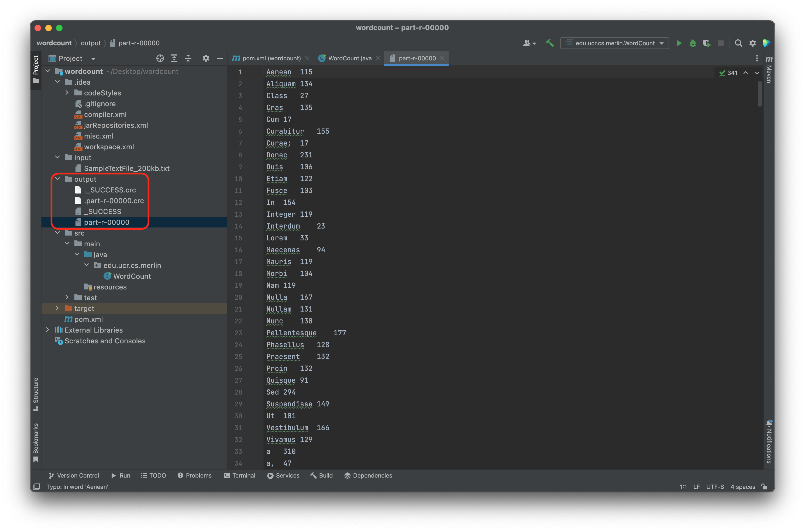This screenshot has height=532, width=805.
Task: Click Collapse All icon in Project panel
Action: coord(188,58)
